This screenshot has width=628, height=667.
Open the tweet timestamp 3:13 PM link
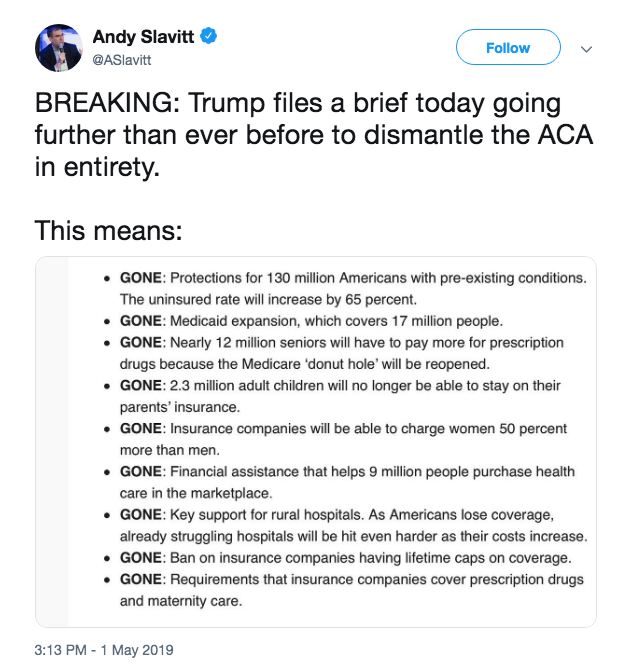(x=104, y=649)
